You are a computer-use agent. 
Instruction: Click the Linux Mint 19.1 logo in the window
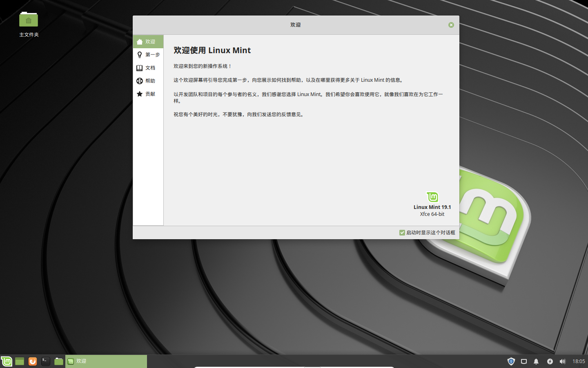click(x=432, y=197)
